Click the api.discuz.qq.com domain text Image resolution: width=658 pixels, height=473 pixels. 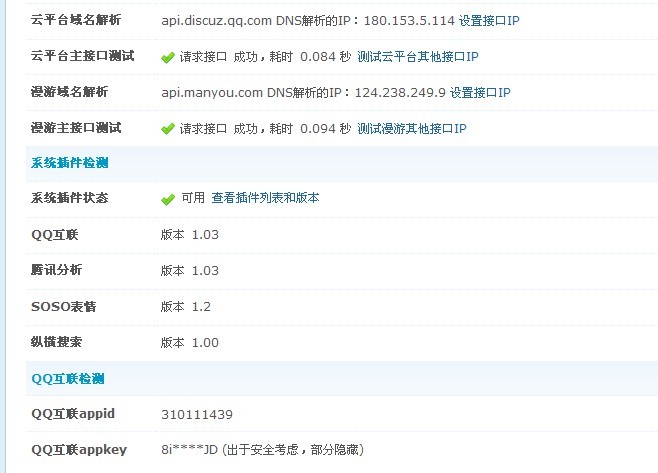coord(217,21)
